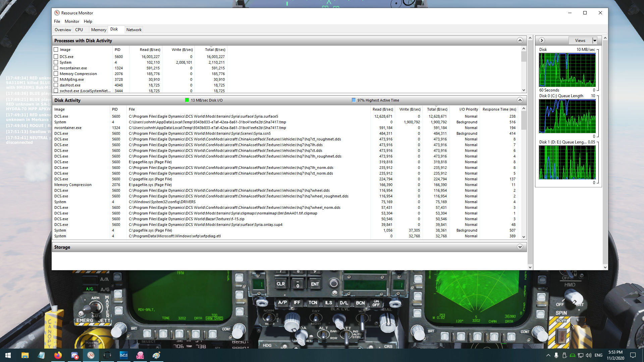Viewport: 644px width, 362px height.
Task: Expand the Storage section
Action: [x=520, y=247]
